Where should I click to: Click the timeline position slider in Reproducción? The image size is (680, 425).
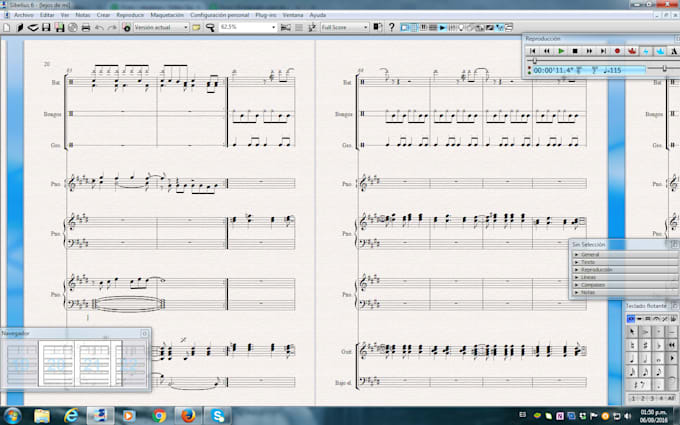click(x=535, y=61)
